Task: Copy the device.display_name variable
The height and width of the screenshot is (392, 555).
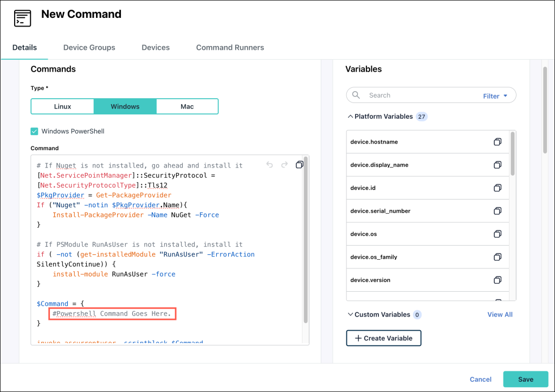Action: [x=497, y=165]
